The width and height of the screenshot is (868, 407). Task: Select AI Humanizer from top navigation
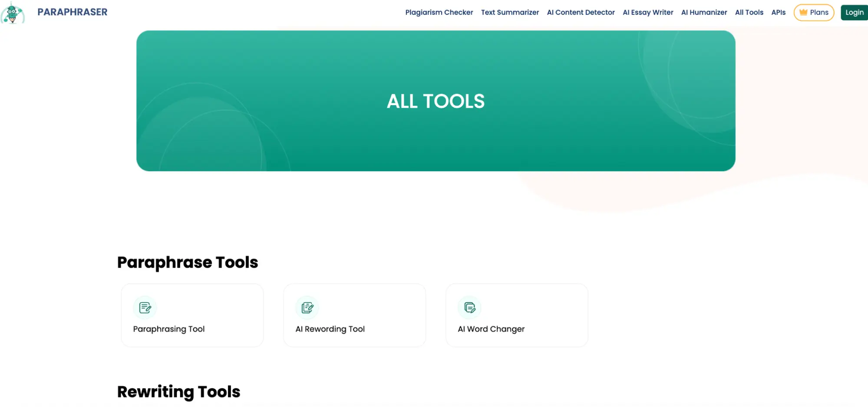click(704, 13)
